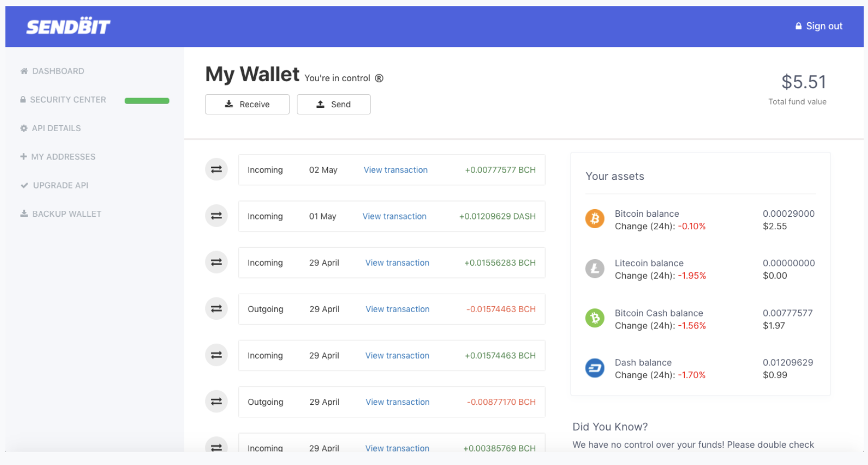The image size is (868, 465).
Task: Click the Bitcoin Cash green coin icon
Action: [595, 318]
